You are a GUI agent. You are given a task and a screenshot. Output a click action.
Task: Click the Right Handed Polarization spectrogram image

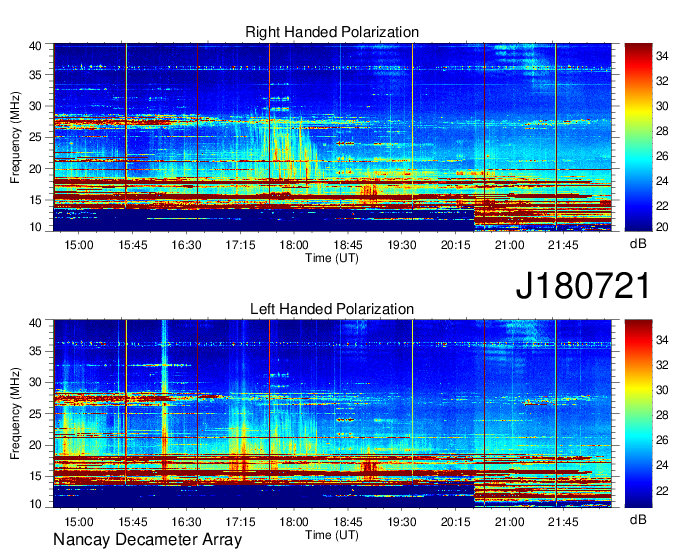pyautogui.click(x=332, y=137)
